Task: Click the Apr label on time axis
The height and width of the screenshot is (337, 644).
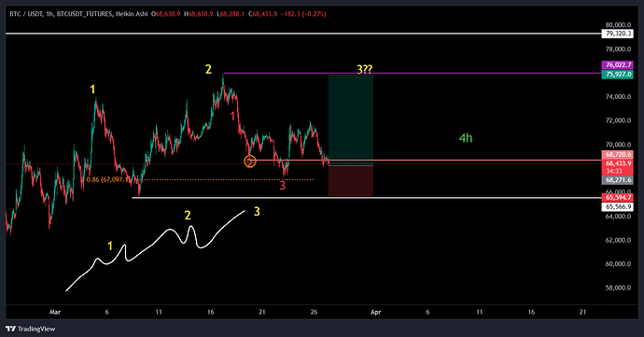Action: 376,312
